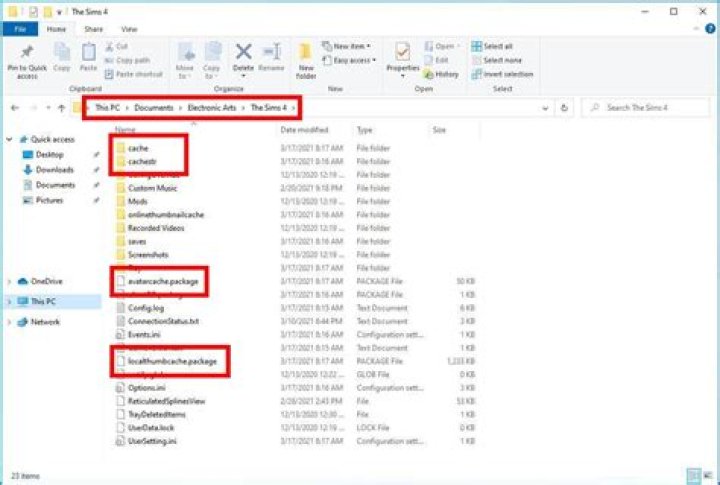
Task: Expand the Network tree node
Action: click(x=9, y=322)
